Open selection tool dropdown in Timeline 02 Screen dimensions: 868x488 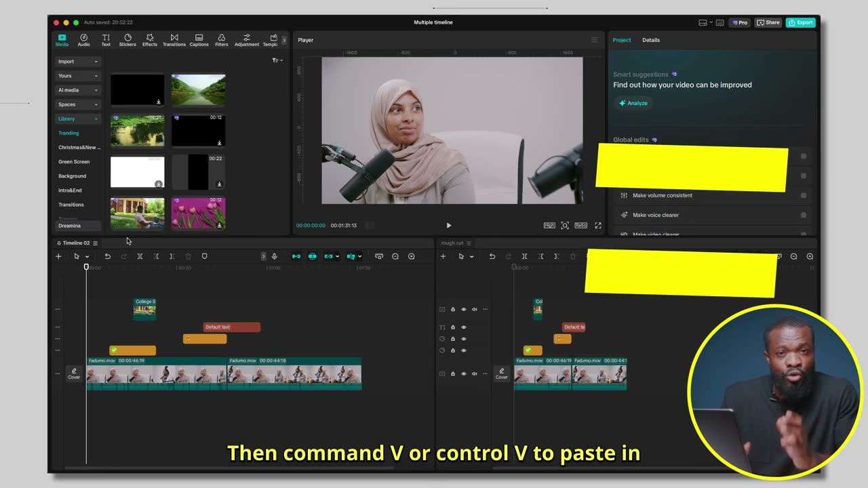pos(87,257)
